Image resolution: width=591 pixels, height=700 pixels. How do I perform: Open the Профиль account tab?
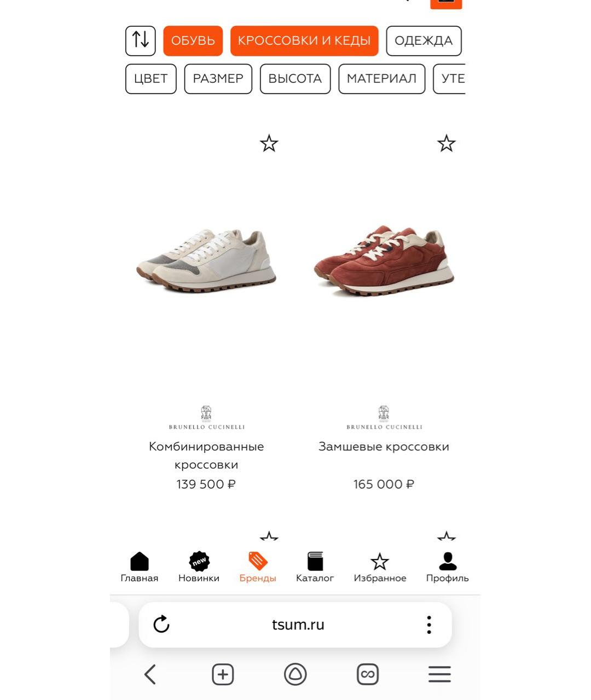pos(448,567)
